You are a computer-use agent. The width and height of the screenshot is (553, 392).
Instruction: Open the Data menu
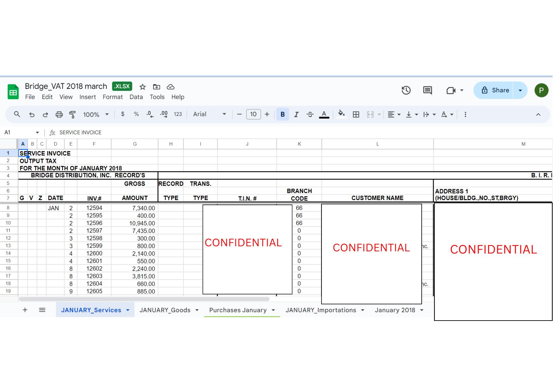coord(136,97)
